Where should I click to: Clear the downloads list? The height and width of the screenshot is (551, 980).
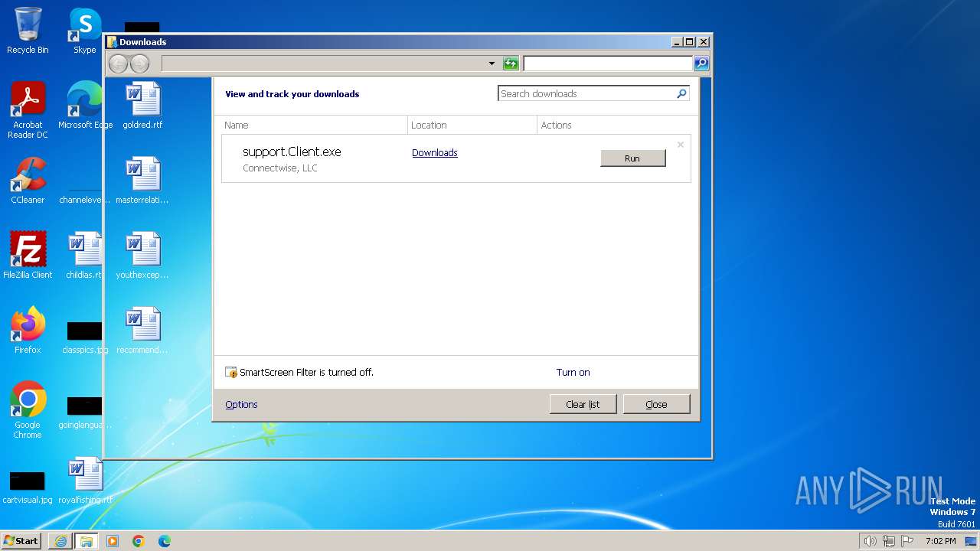(583, 404)
